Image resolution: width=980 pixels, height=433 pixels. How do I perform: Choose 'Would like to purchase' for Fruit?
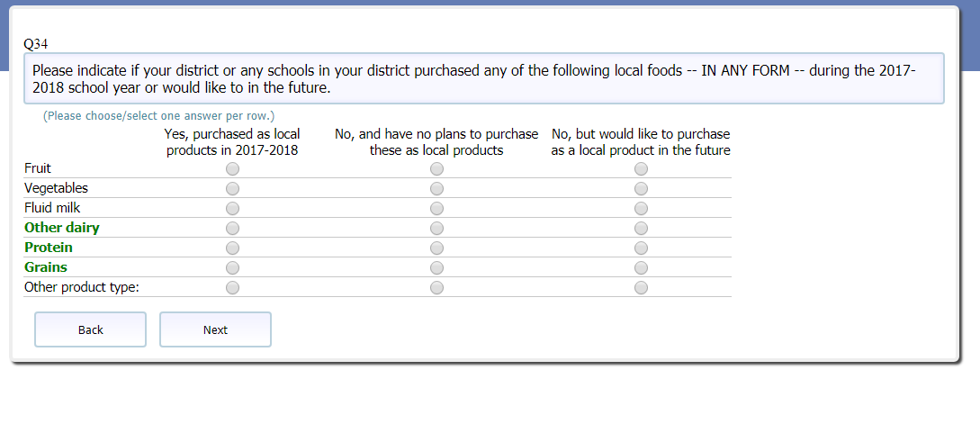[x=641, y=169]
